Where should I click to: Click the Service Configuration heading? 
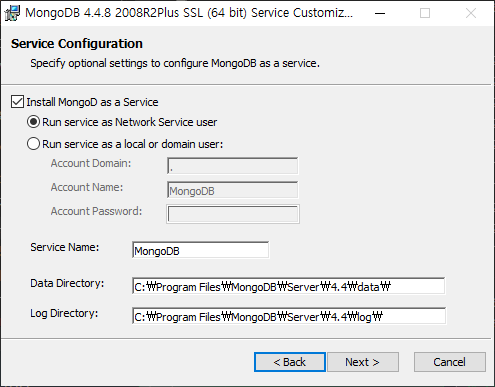77,44
